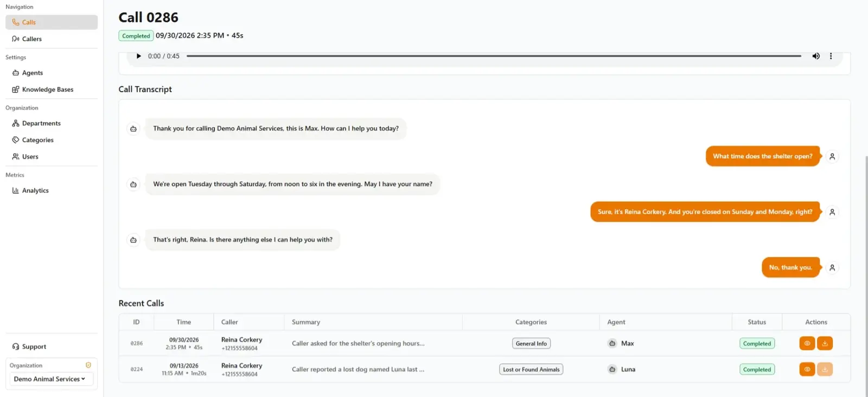The image size is (868, 397).
Task: Click Max agent robot icon in table
Action: pyautogui.click(x=612, y=343)
